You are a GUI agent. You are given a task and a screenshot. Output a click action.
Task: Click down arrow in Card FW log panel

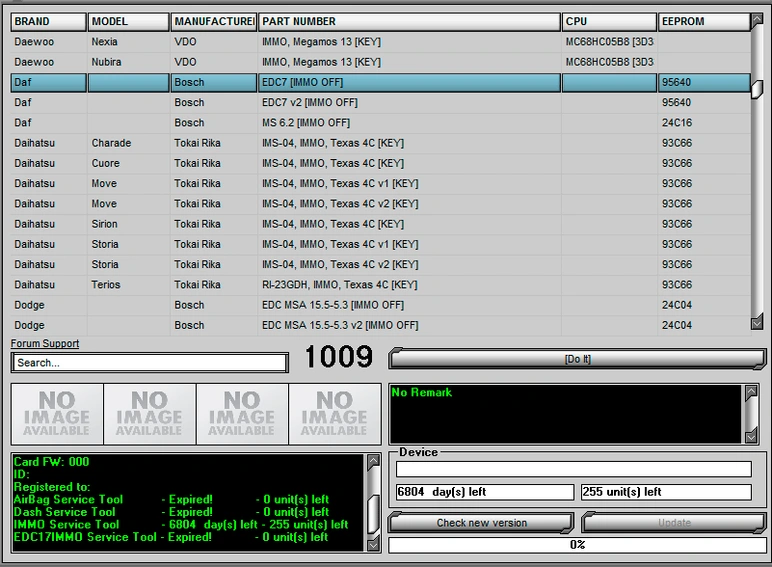[374, 544]
